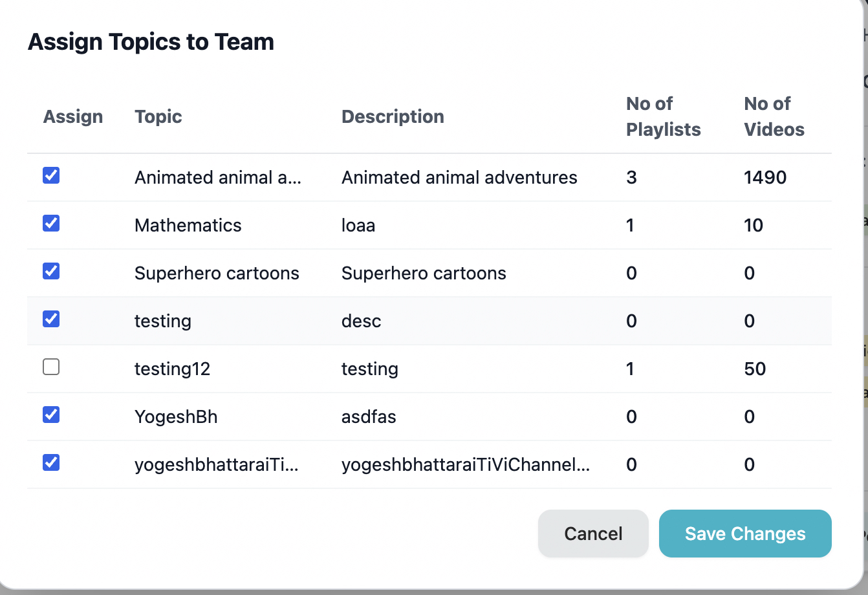This screenshot has height=595, width=868.
Task: Click the truncated Animated animal a... topic name
Action: pos(217,178)
